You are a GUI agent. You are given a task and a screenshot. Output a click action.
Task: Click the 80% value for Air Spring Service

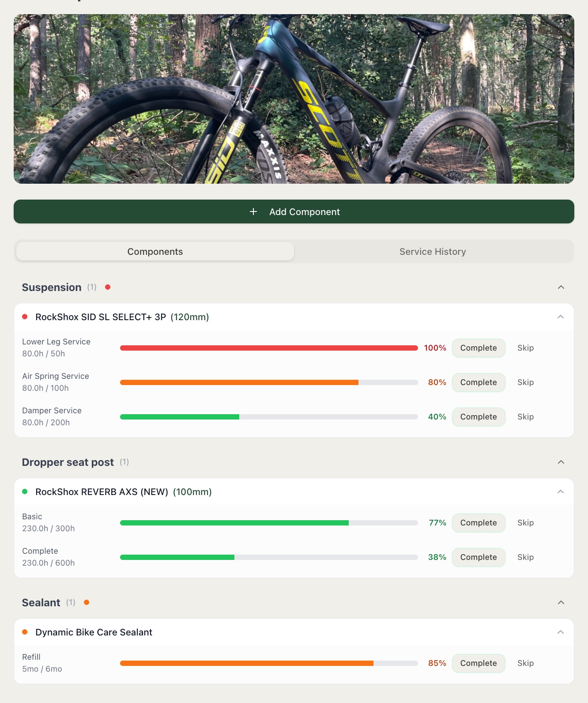click(437, 382)
